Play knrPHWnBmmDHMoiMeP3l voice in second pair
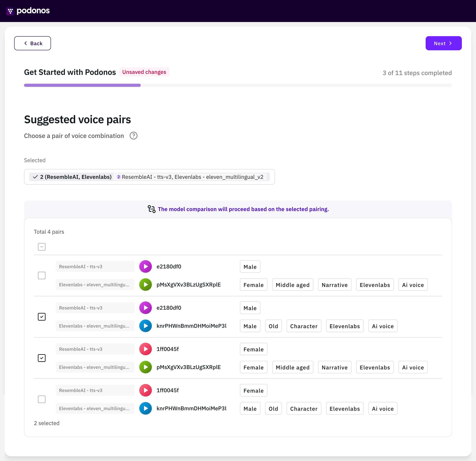The image size is (476, 461). (146, 326)
